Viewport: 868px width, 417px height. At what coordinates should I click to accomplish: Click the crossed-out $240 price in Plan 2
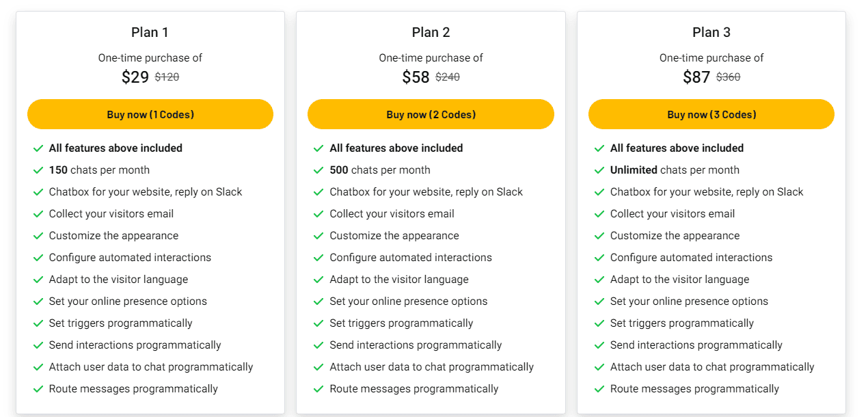[x=448, y=77]
